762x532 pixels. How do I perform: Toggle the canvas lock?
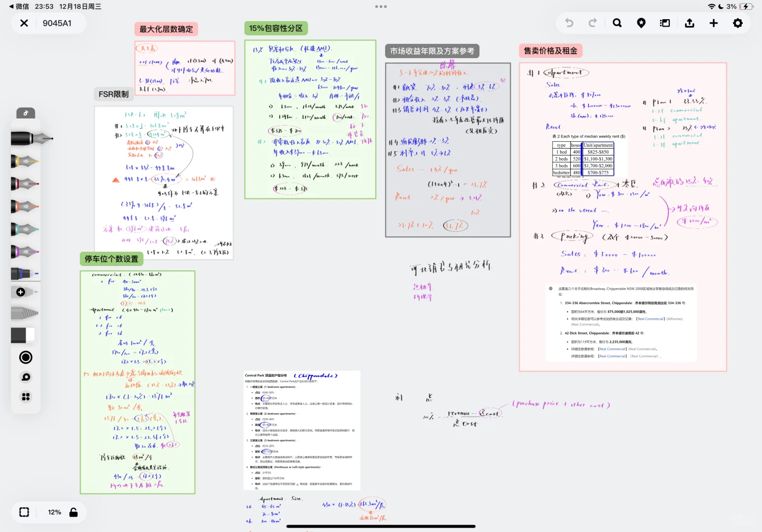(73, 512)
